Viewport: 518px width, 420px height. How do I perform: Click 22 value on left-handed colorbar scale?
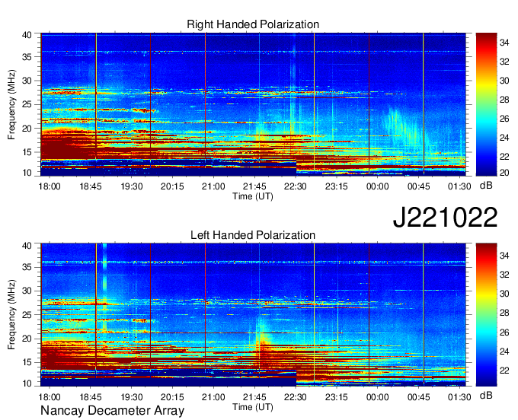click(x=504, y=371)
